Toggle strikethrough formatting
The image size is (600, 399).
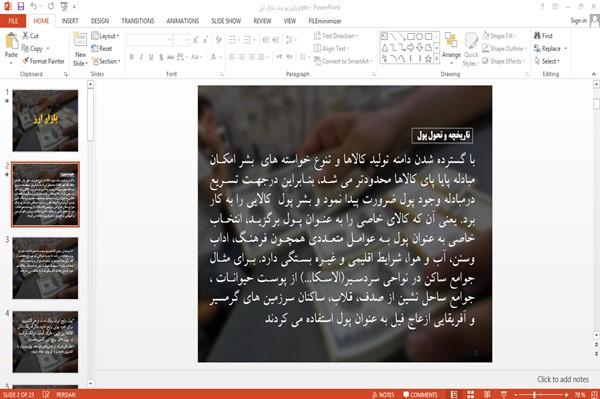(x=171, y=57)
